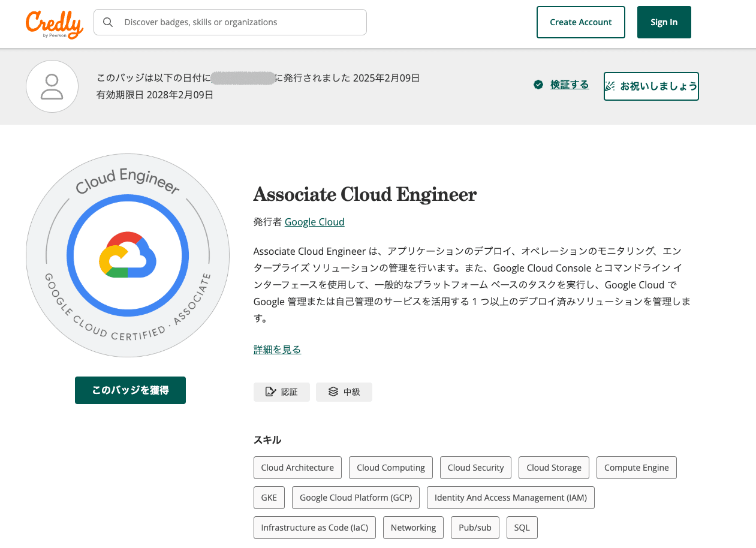
Task: Click the celebration confetti icon on お祝いしましょう
Action: click(610, 86)
